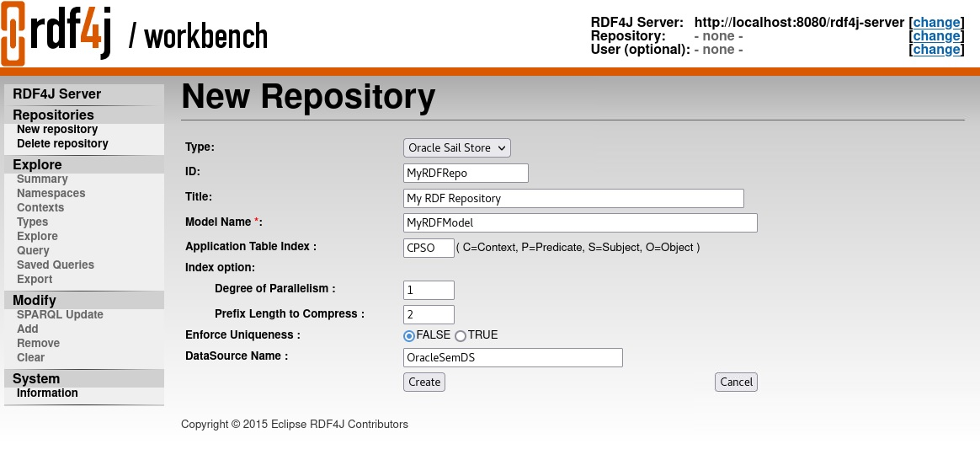Open Saved Queries in sidebar
The image size is (980, 460).
click(x=56, y=265)
